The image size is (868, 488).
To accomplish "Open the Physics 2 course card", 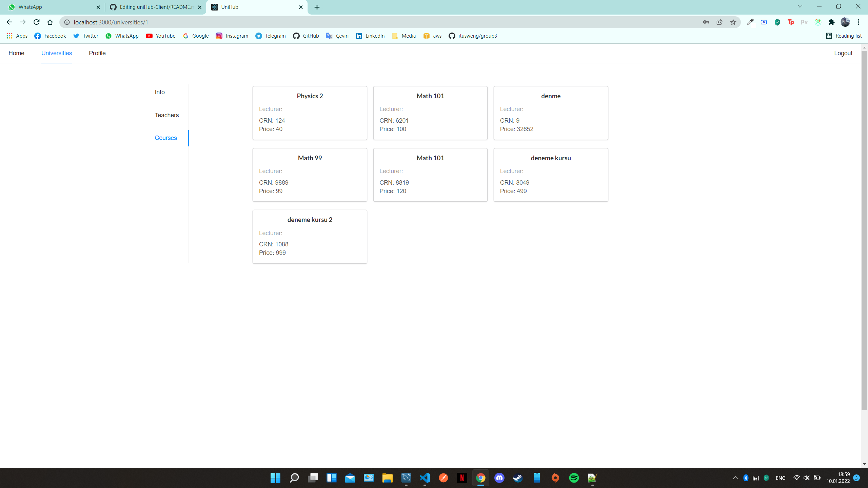I will pos(310,113).
